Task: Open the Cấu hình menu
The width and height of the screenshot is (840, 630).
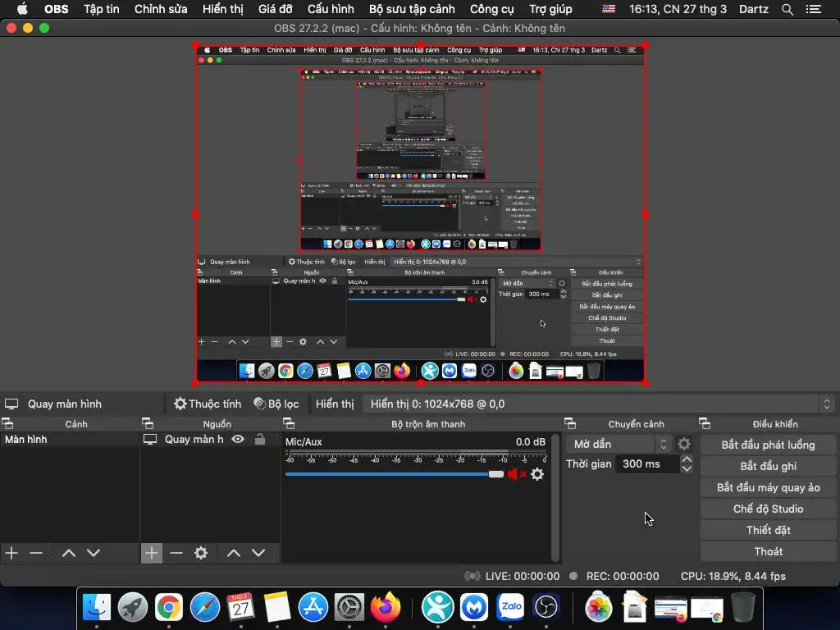Action: tap(331, 9)
